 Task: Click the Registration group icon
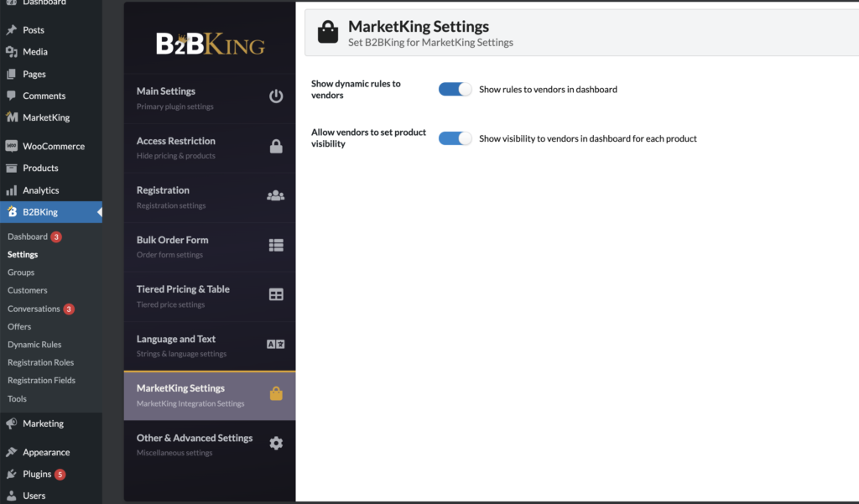point(275,195)
